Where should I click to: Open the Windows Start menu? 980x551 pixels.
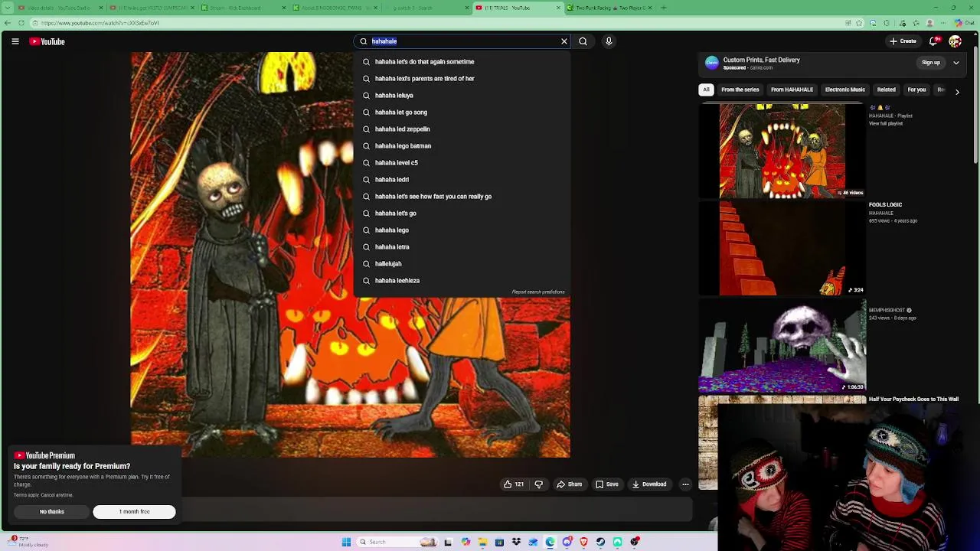tap(346, 542)
